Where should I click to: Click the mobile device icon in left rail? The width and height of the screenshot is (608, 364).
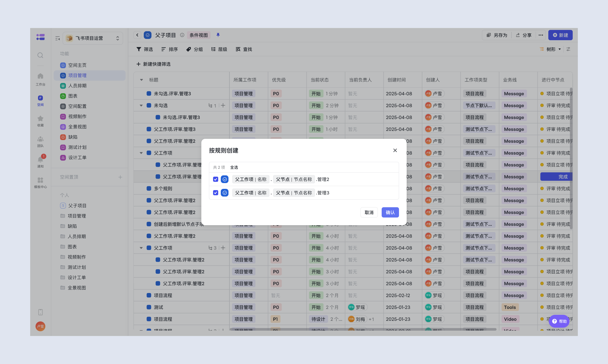tap(40, 312)
